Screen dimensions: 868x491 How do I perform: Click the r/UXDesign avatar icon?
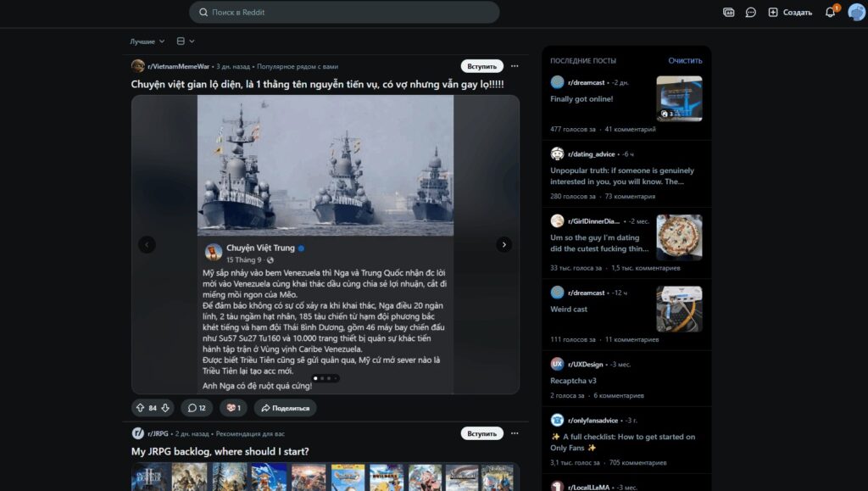(x=557, y=364)
